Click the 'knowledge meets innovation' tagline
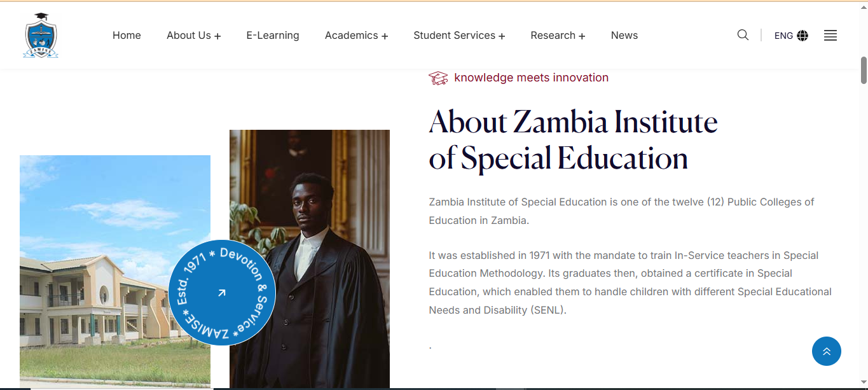This screenshot has height=390, width=868. [531, 78]
